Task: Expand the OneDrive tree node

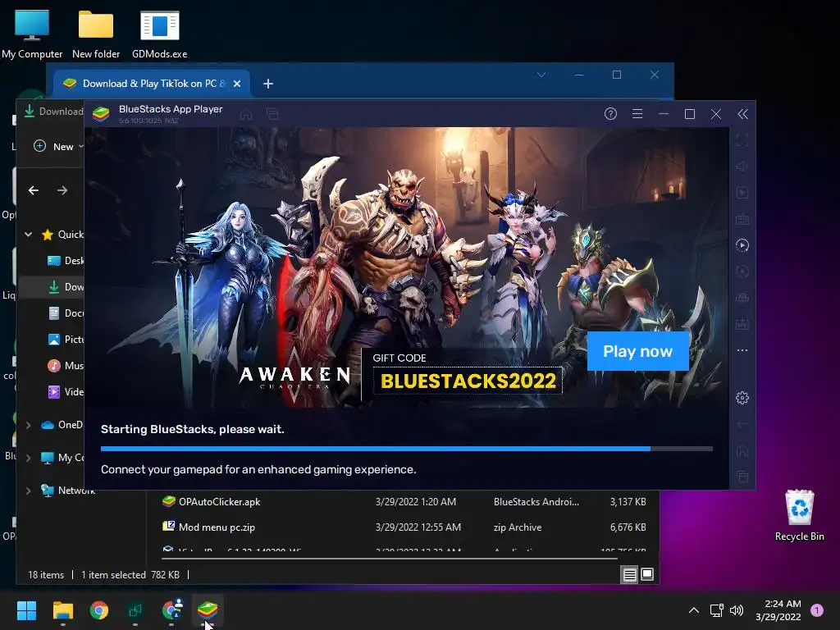Action: pos(29,425)
